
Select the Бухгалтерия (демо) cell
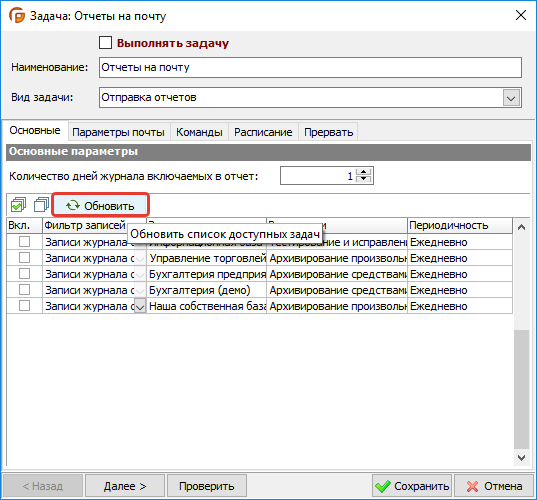click(x=207, y=290)
